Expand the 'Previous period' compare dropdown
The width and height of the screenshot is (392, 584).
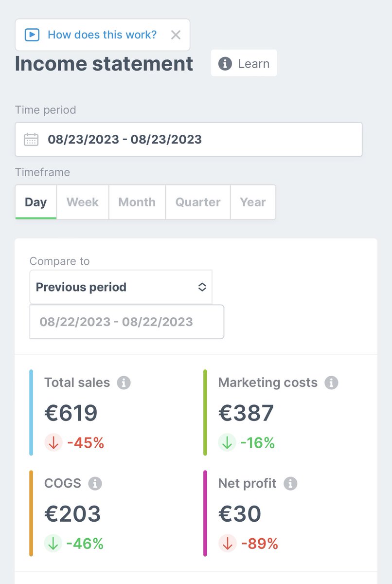pyautogui.click(x=121, y=287)
